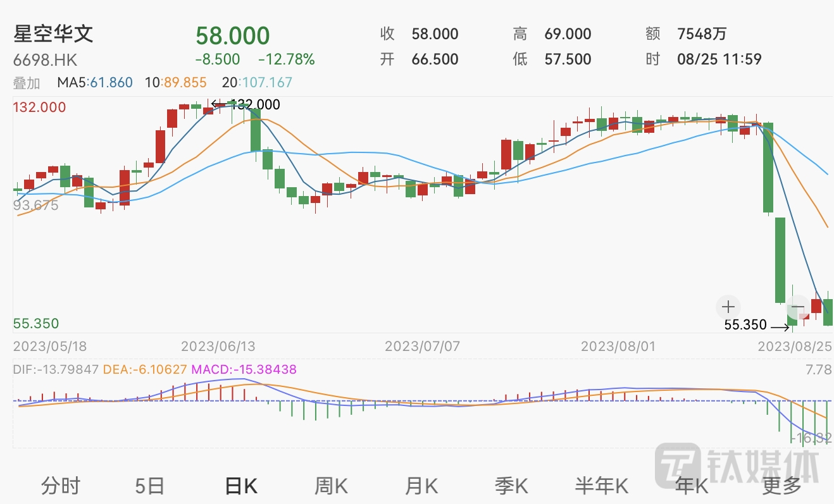Click the current price 58.000

[233, 35]
